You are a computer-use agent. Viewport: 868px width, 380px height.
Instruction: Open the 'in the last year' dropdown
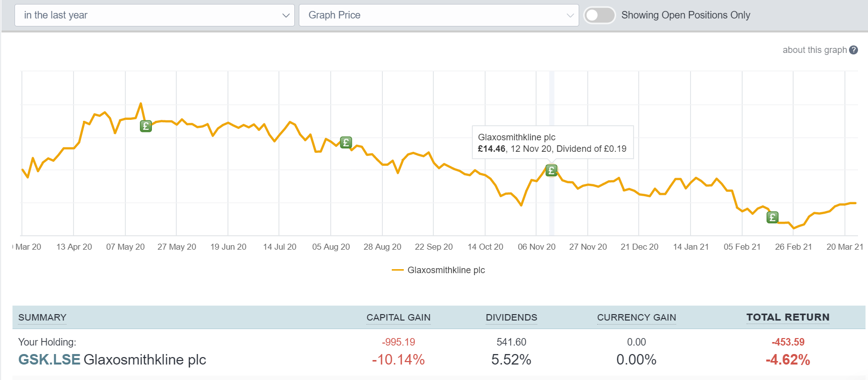(x=155, y=15)
